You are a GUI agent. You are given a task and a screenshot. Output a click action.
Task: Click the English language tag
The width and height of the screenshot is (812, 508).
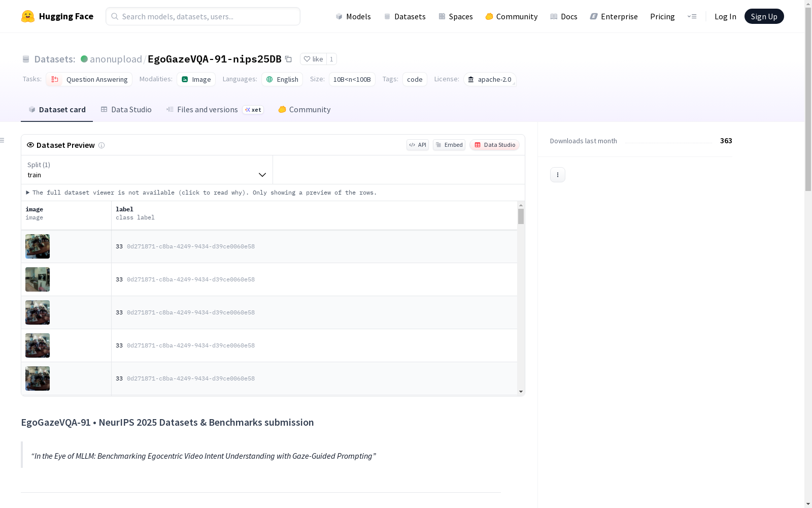tap(282, 79)
